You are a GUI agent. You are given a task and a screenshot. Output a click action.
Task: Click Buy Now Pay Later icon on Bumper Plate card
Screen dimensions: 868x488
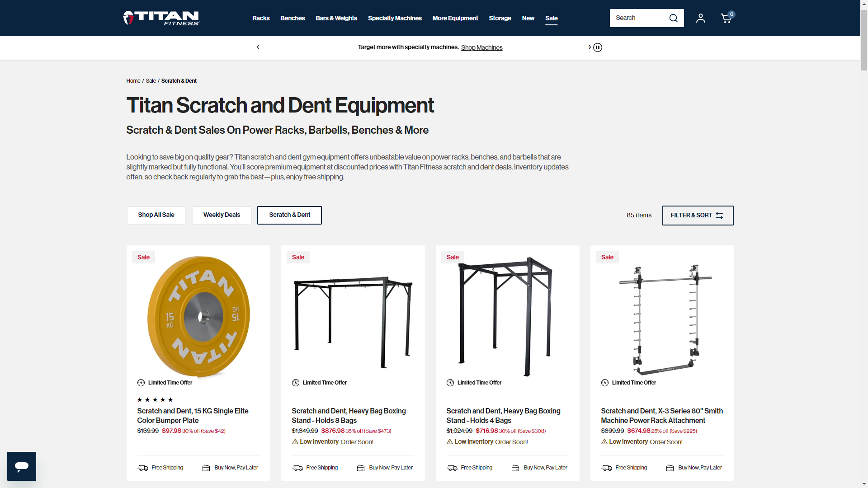tap(206, 468)
